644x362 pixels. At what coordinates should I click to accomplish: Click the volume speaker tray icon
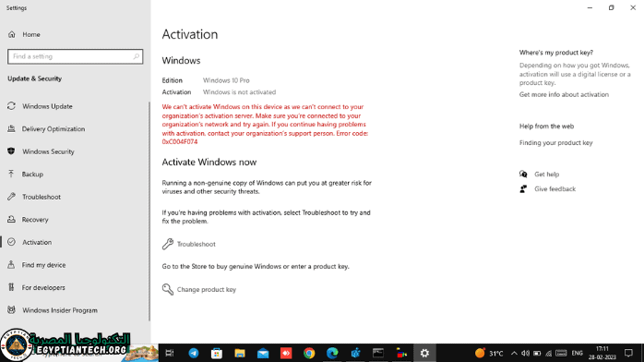tap(525, 353)
